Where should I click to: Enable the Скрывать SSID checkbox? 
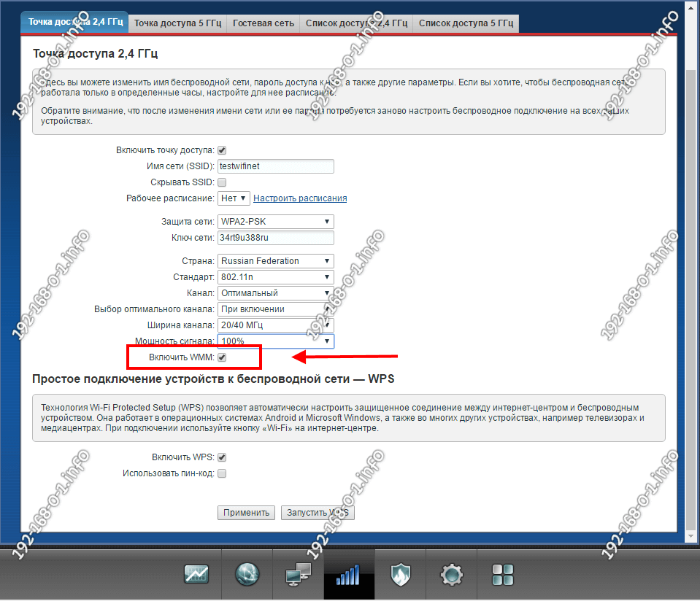point(222,182)
